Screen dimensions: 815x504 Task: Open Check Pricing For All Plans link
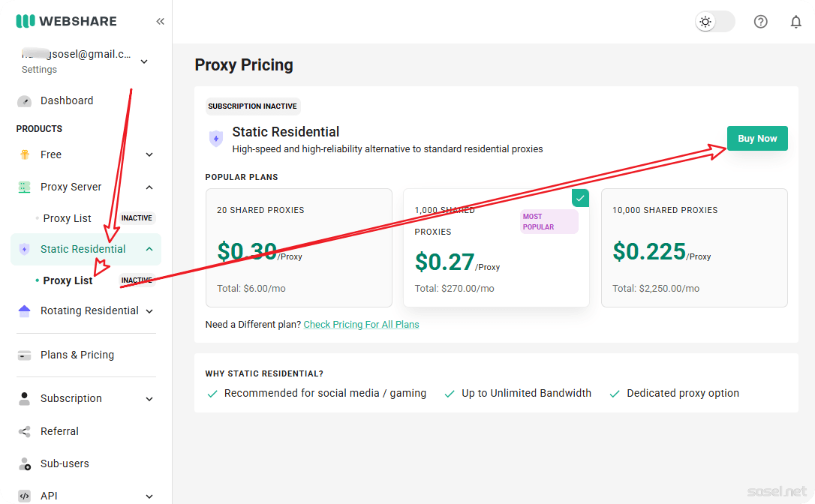[361, 325]
